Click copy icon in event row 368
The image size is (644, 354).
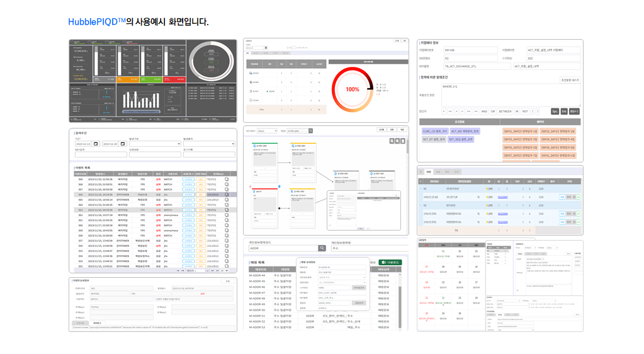click(x=227, y=184)
